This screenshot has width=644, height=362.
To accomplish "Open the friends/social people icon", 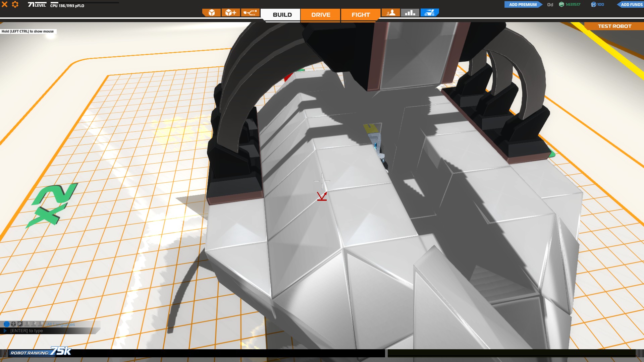I will pyautogui.click(x=391, y=13).
